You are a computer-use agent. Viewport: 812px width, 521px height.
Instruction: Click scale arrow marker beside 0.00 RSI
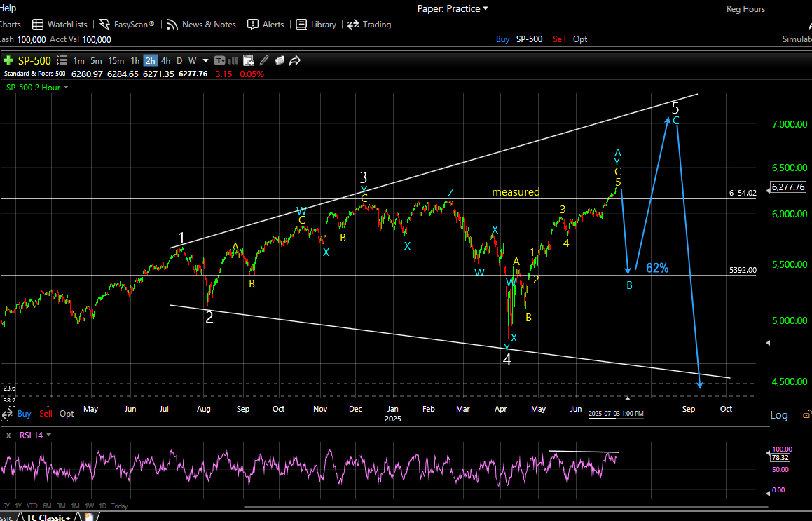(768, 492)
